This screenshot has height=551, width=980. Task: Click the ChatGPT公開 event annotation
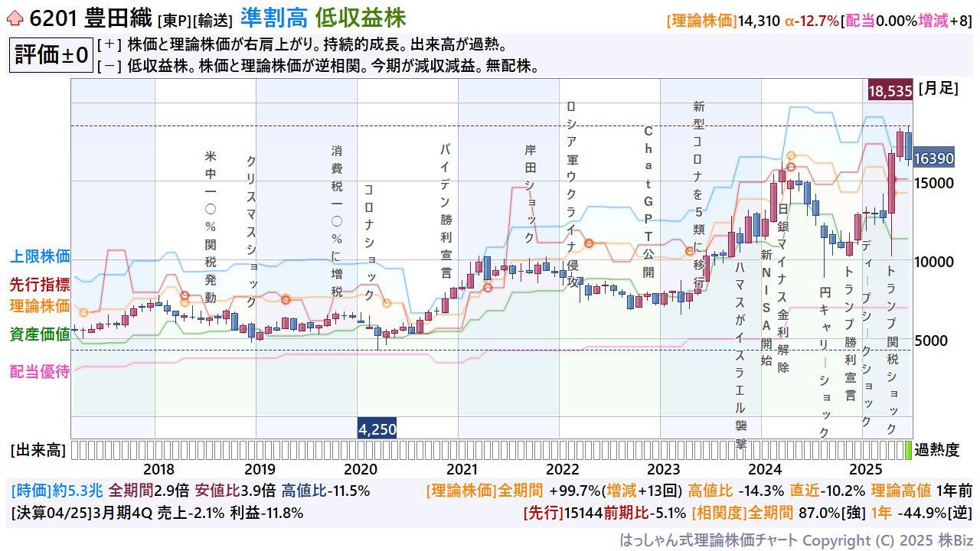click(x=648, y=202)
